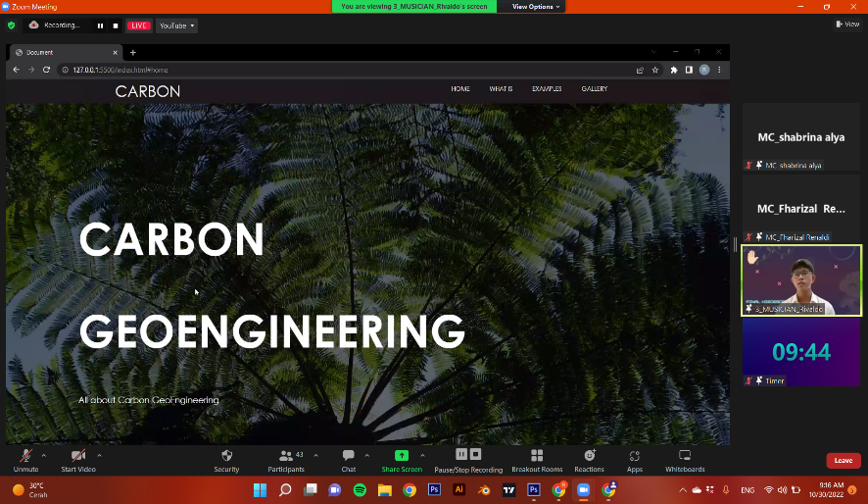Show hidden system tray icons

(683, 490)
